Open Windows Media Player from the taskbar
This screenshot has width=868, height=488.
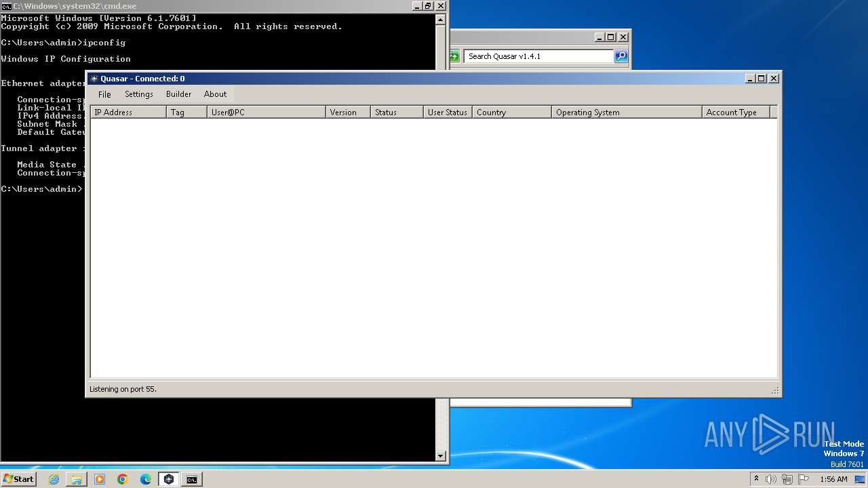[x=100, y=479]
